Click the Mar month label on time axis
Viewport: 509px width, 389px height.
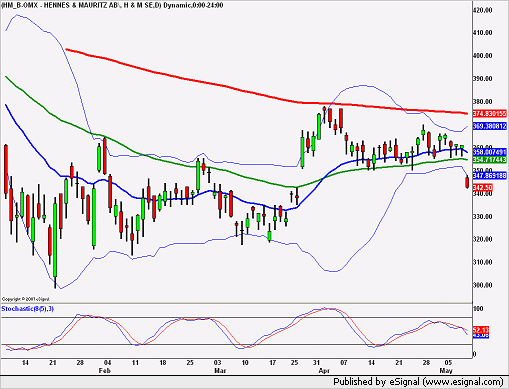pyautogui.click(x=220, y=371)
